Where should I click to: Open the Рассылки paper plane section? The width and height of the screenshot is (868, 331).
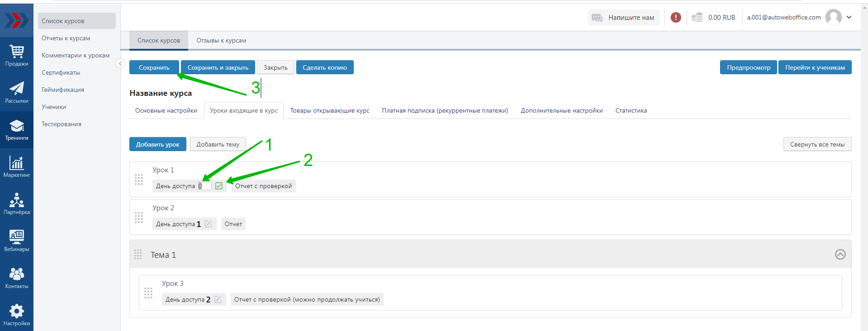[x=17, y=93]
